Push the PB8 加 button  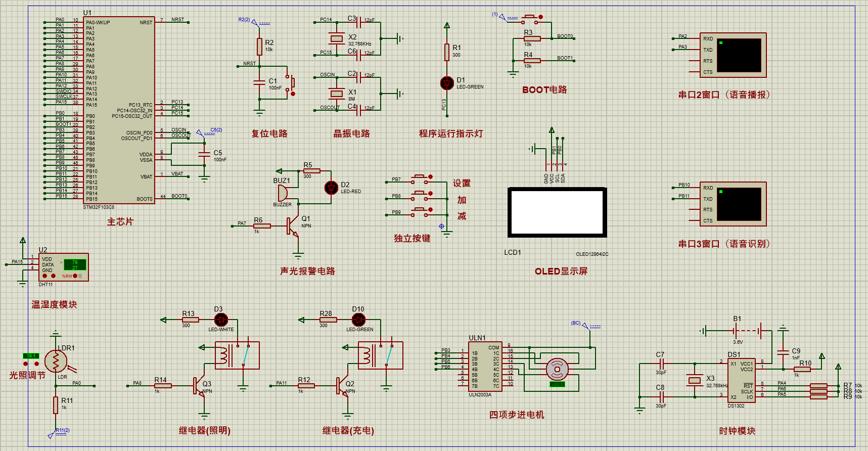pyautogui.click(x=421, y=196)
